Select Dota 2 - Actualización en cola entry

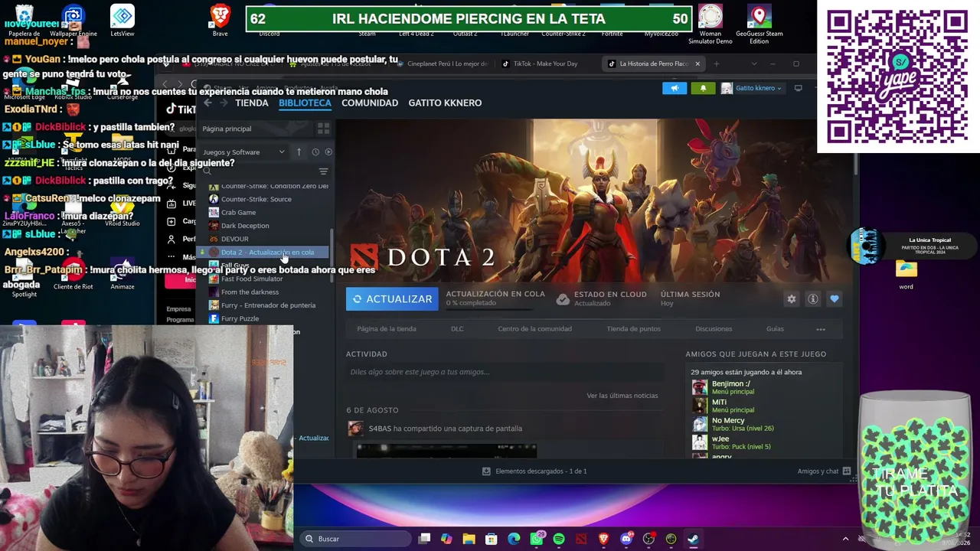(264, 253)
